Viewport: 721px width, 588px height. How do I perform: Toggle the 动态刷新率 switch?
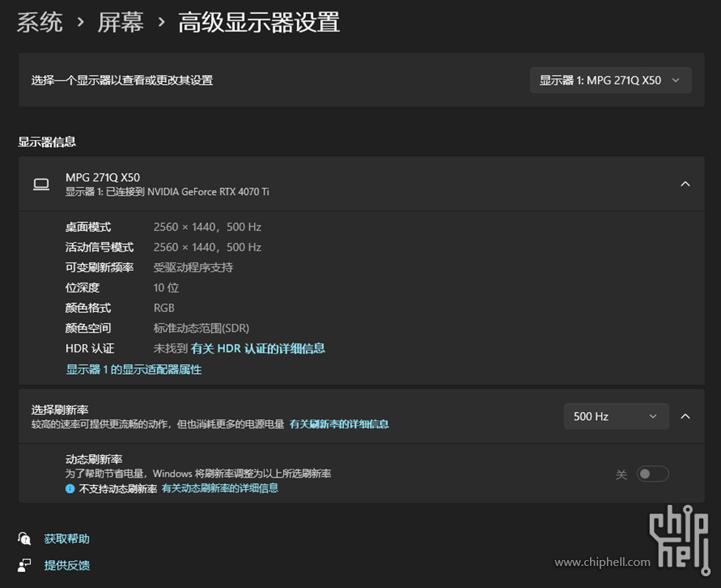652,474
